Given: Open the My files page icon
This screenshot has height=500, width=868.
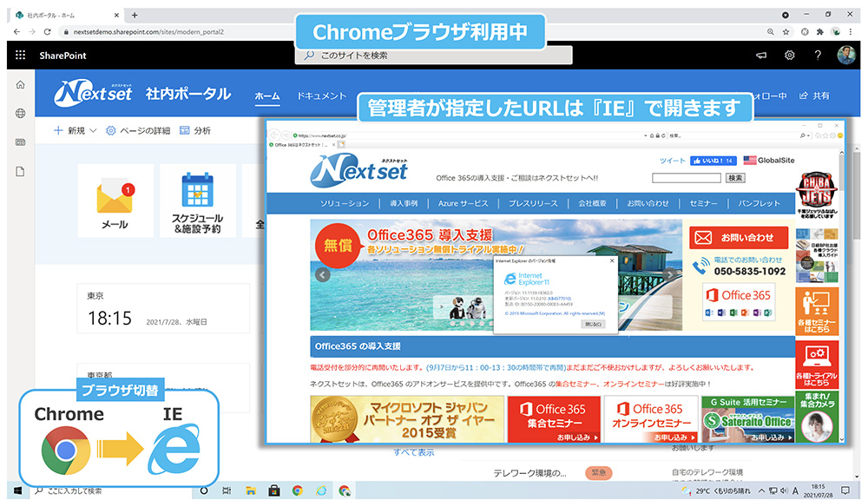Looking at the screenshot, I should (21, 172).
